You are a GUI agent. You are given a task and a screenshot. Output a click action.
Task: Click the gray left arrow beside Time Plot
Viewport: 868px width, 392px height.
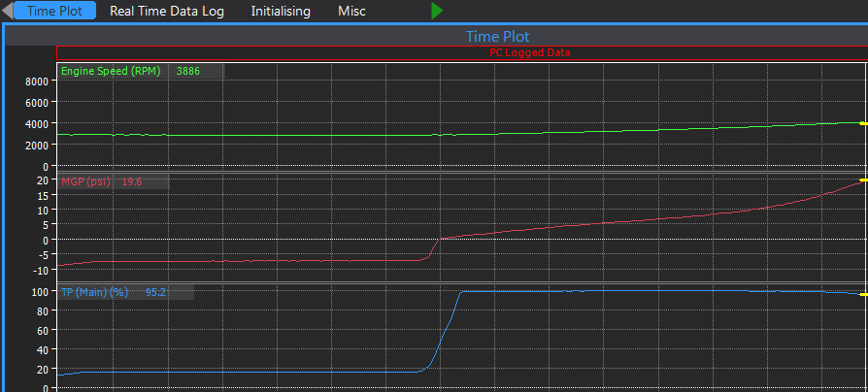[7, 11]
